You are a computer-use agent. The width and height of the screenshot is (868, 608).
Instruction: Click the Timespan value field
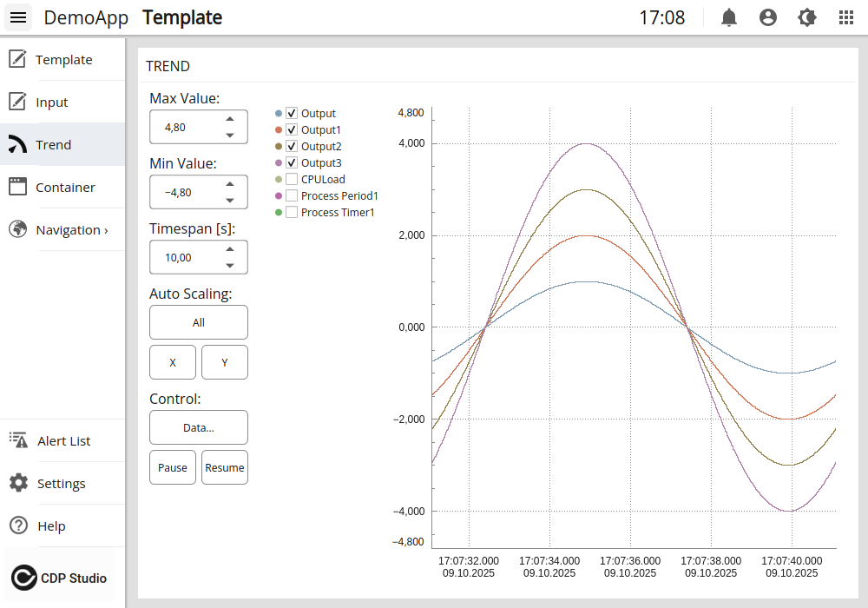point(184,258)
